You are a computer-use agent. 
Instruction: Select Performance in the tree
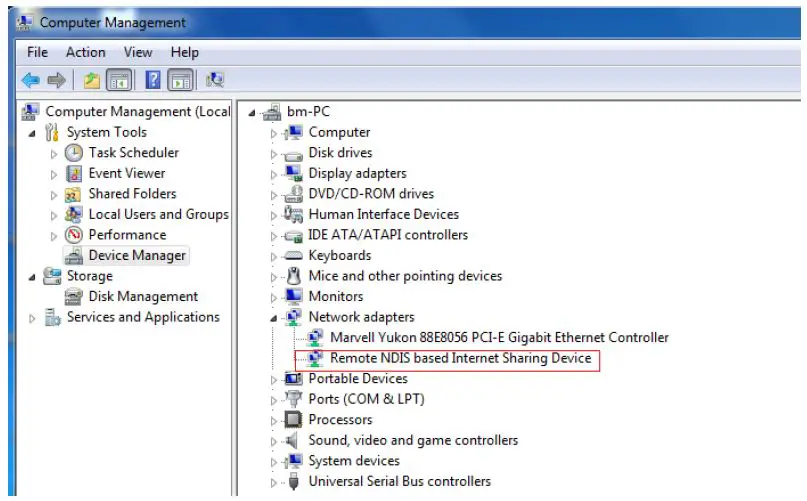(127, 235)
